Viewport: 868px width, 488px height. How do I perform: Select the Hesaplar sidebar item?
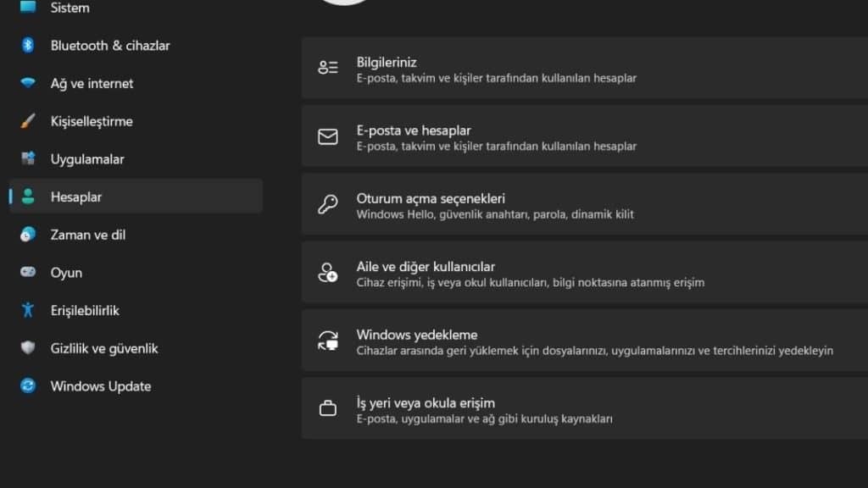point(136,197)
